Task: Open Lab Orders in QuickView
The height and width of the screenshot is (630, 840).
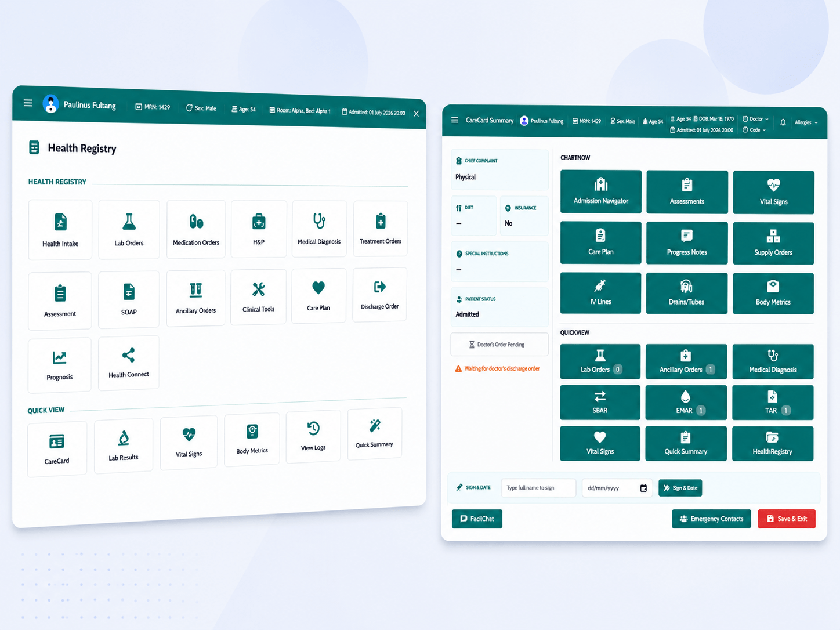Action: pos(600,361)
